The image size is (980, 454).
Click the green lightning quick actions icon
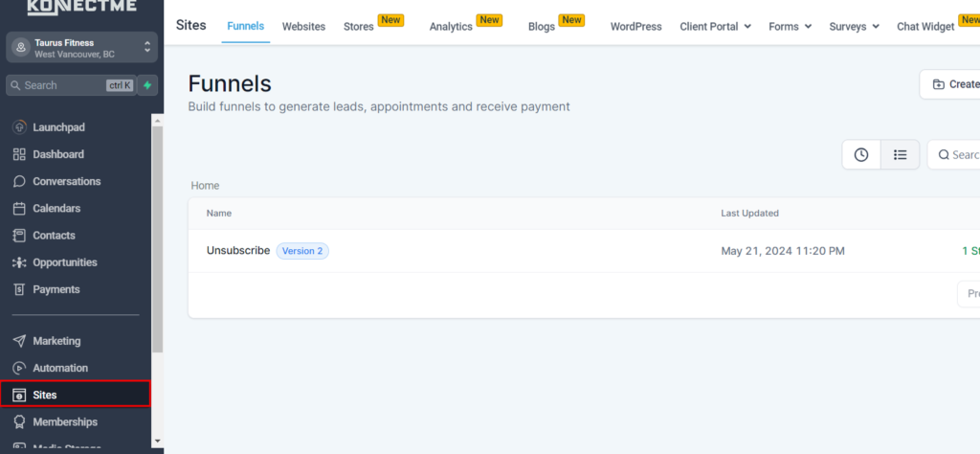pyautogui.click(x=147, y=85)
